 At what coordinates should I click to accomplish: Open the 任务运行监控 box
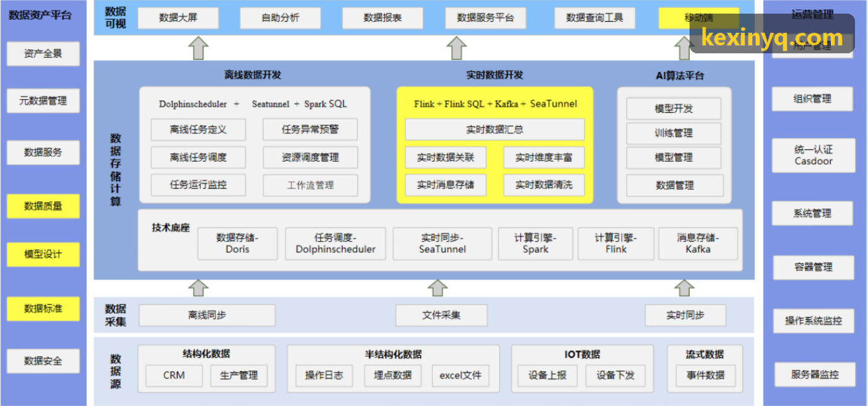[x=198, y=185]
